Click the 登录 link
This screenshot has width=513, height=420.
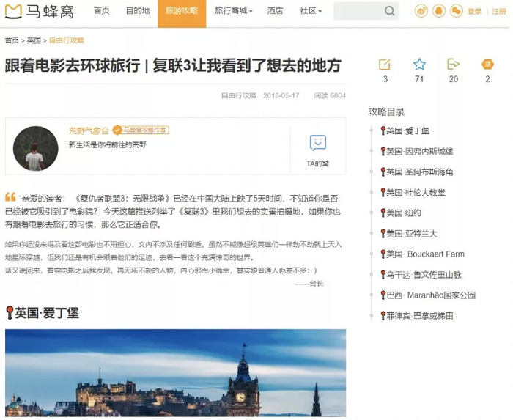pyautogui.click(x=474, y=12)
